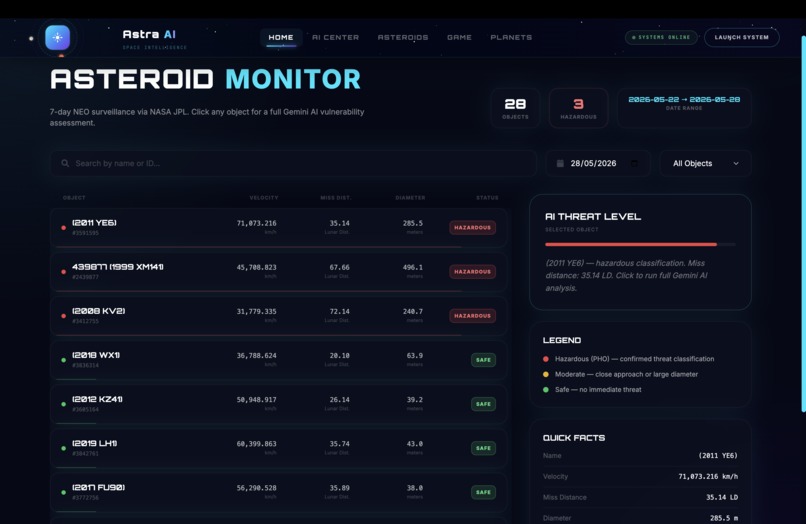The image size is (806, 524).
Task: Click the green Safe legend dot
Action: tap(546, 390)
